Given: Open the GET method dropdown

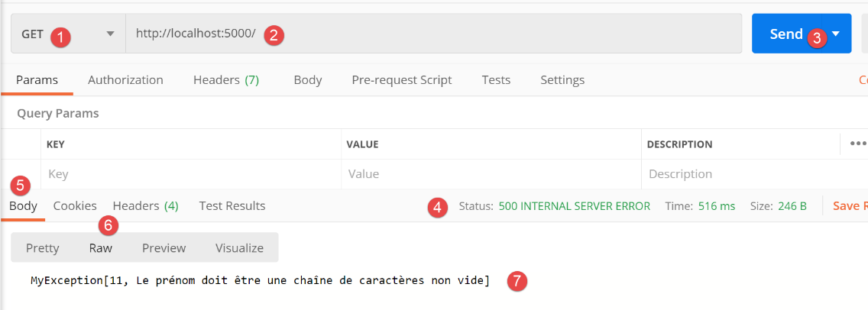Looking at the screenshot, I should (109, 34).
